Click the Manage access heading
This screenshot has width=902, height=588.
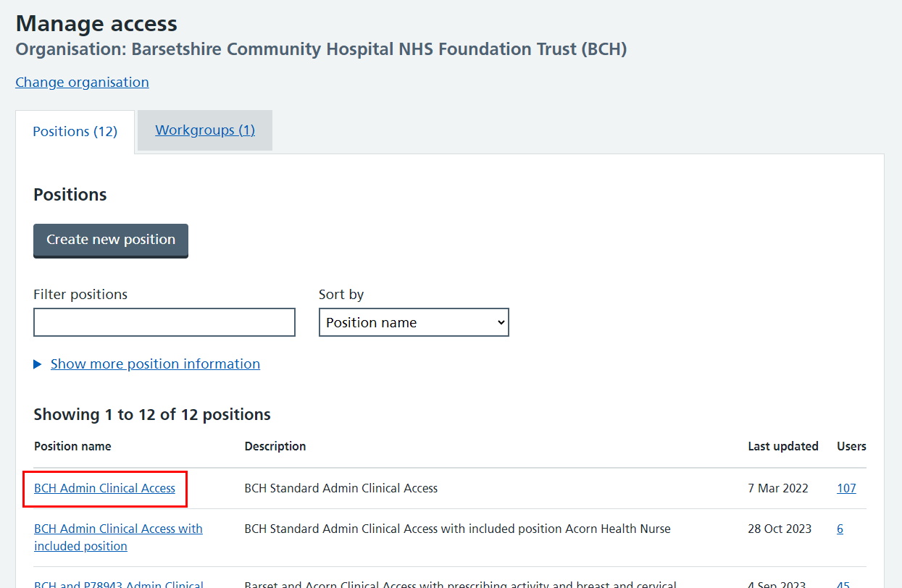coord(96,23)
